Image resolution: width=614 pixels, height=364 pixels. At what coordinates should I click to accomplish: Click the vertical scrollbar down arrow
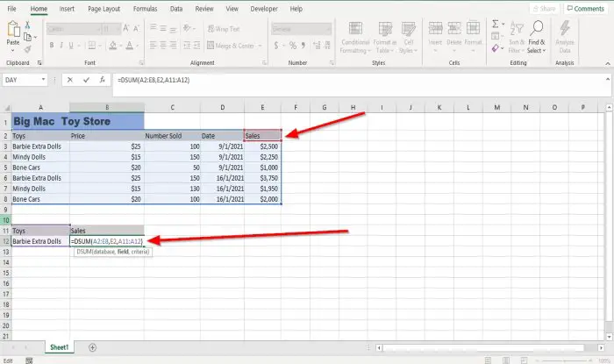[609, 337]
